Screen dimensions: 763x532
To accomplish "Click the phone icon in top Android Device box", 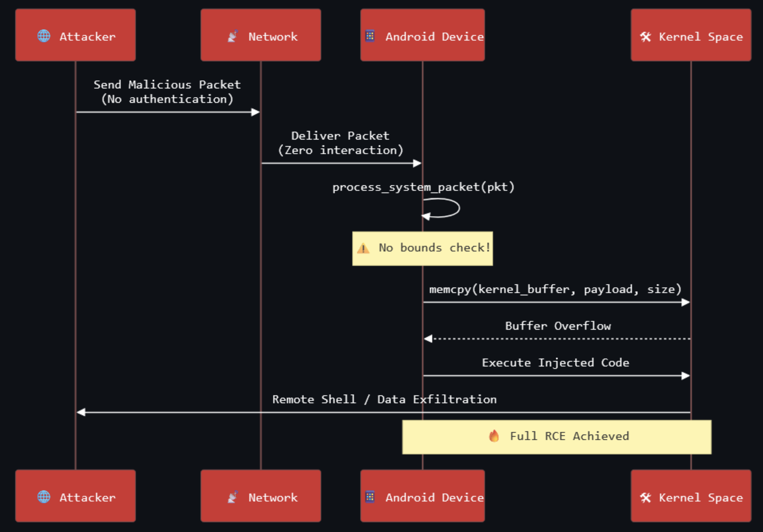I will (370, 36).
